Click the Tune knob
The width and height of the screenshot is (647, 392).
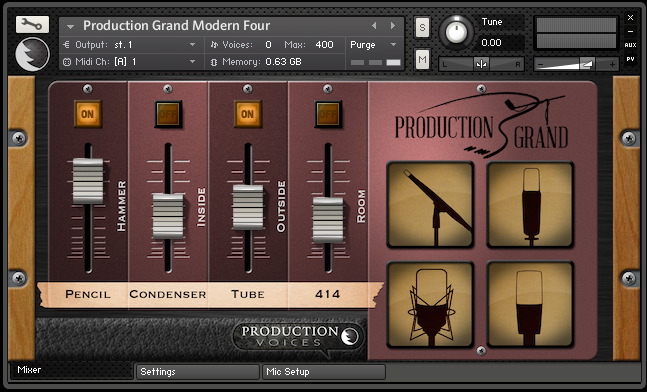456,32
